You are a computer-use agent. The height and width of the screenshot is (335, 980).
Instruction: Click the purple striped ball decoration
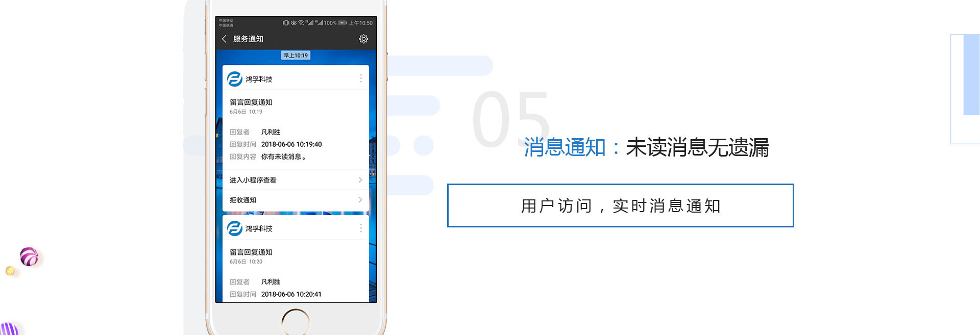[x=29, y=256]
